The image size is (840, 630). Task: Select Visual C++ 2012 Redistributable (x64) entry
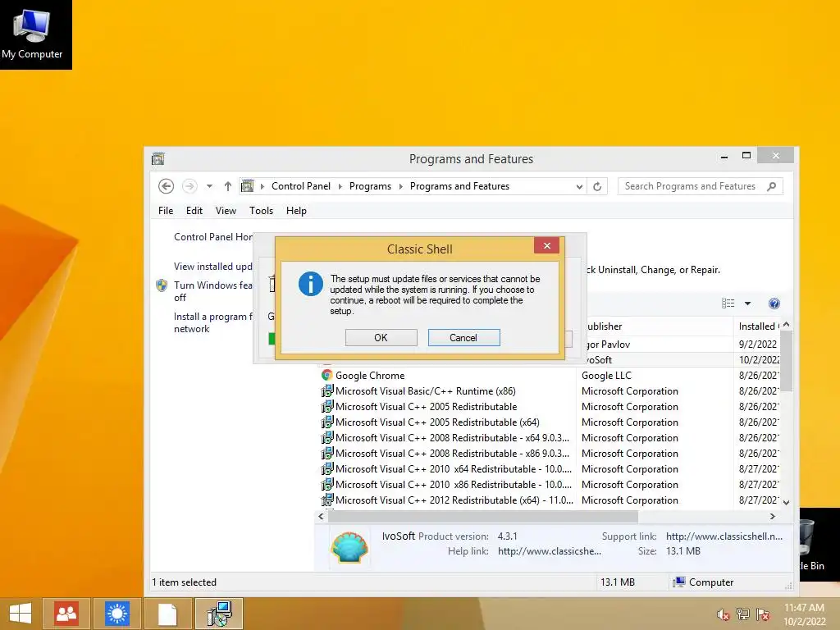coord(454,500)
